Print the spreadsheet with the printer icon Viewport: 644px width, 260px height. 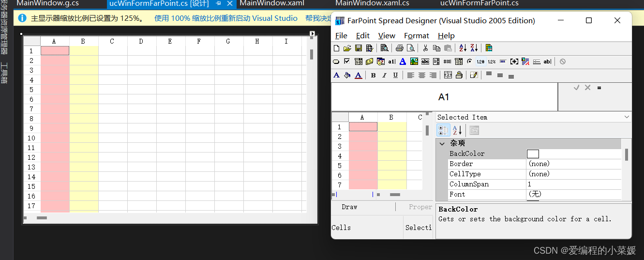click(400, 48)
